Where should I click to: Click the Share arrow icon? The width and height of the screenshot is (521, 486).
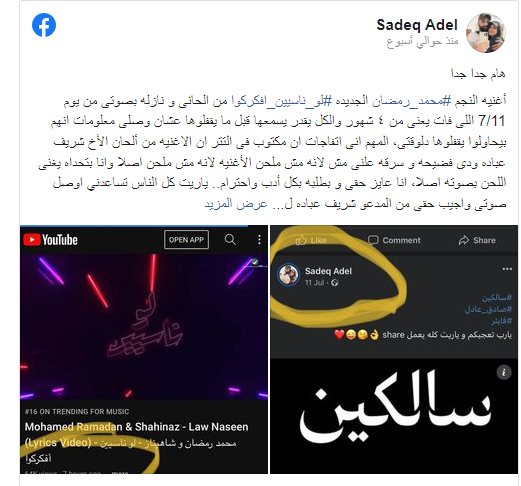tap(464, 240)
